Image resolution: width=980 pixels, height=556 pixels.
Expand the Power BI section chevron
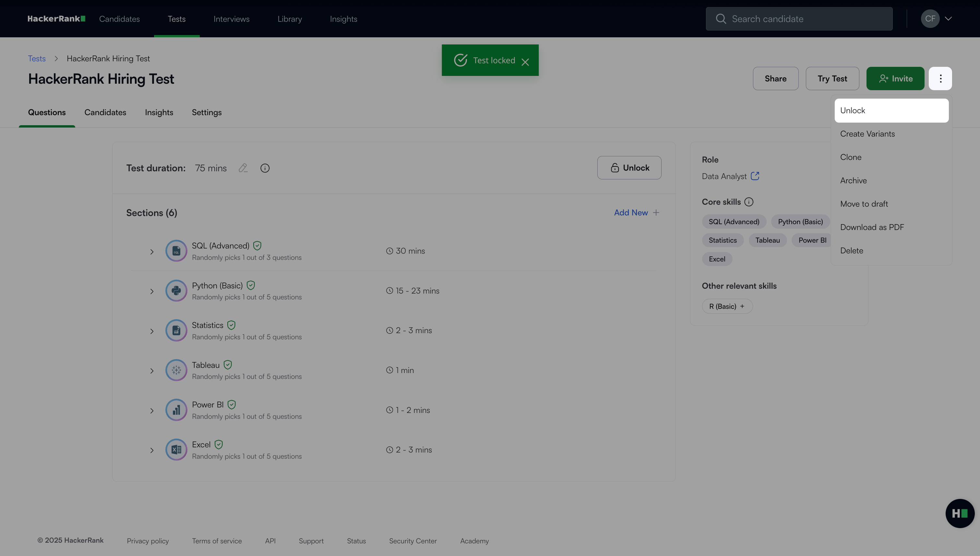152,411
